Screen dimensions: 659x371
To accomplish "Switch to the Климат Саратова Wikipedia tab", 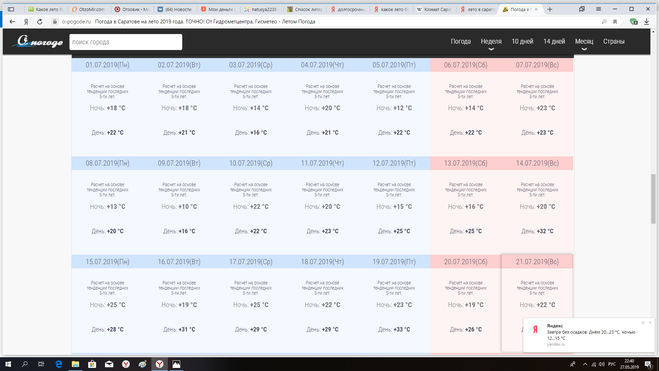I will coord(435,9).
